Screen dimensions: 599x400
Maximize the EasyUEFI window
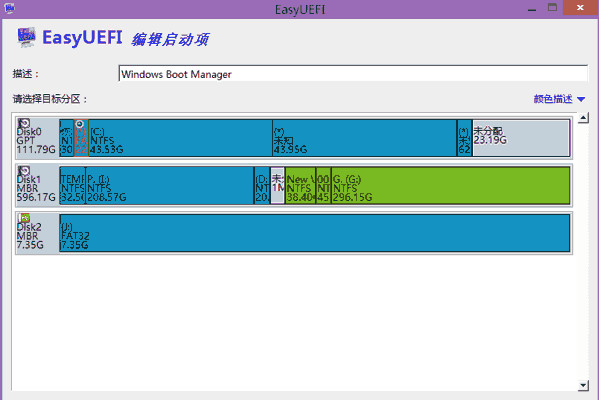552,7
